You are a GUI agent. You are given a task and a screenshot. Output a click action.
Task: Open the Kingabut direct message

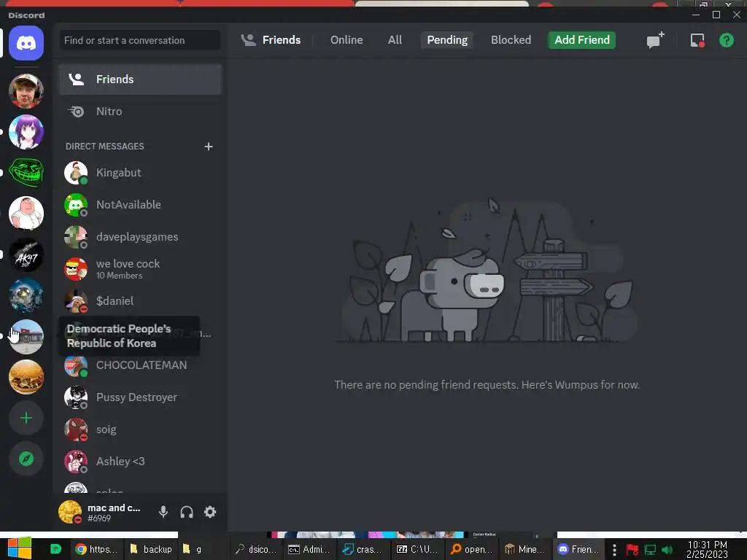(x=140, y=172)
